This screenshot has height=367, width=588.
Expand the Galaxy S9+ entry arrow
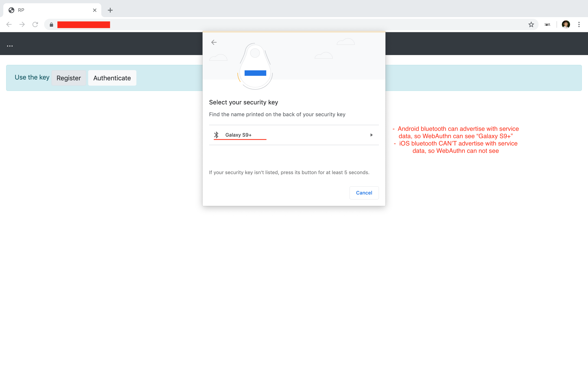pyautogui.click(x=371, y=135)
